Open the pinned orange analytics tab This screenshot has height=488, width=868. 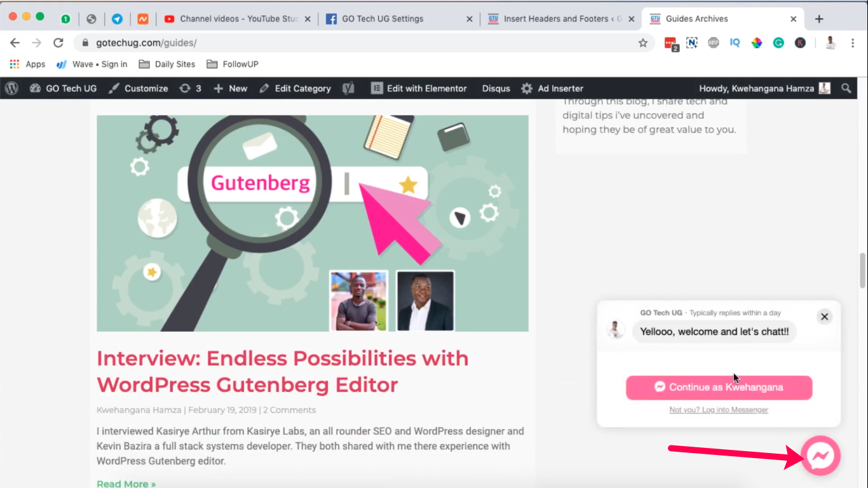143,19
